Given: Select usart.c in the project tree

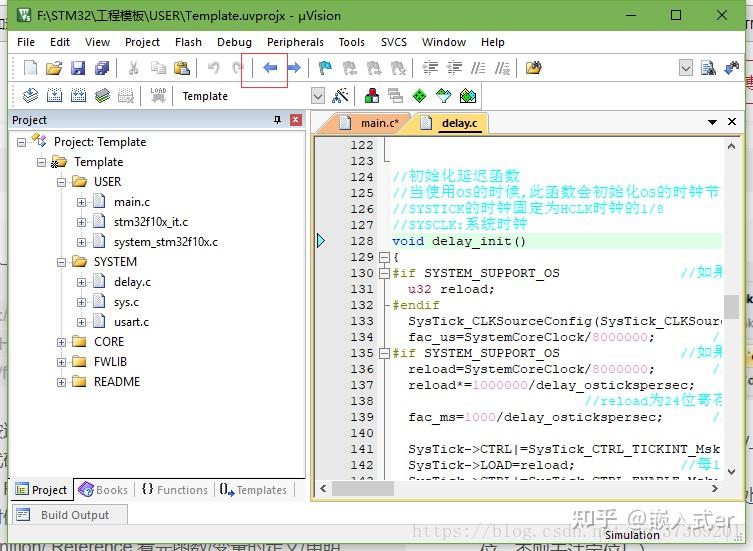Looking at the screenshot, I should click(131, 322).
